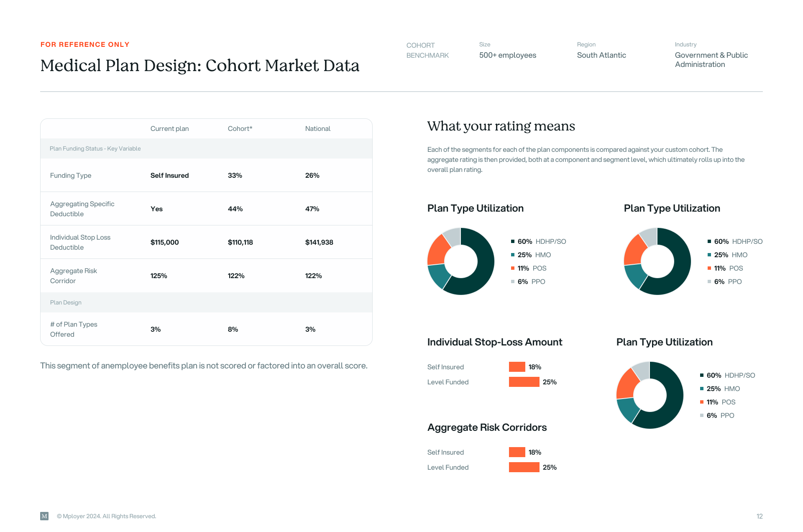Click the Mployer M logo icon
The image size is (803, 532).
(44, 516)
